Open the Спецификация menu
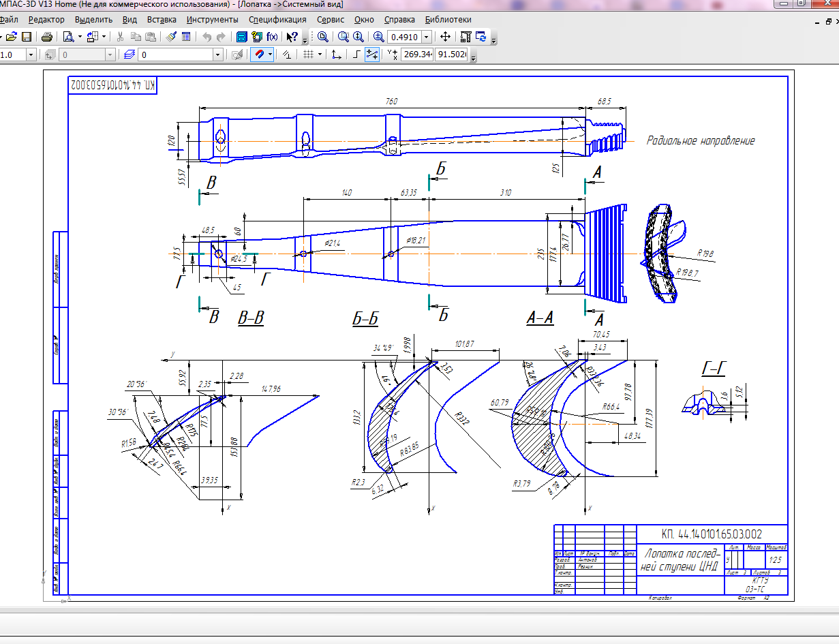839x644 pixels. tap(277, 20)
